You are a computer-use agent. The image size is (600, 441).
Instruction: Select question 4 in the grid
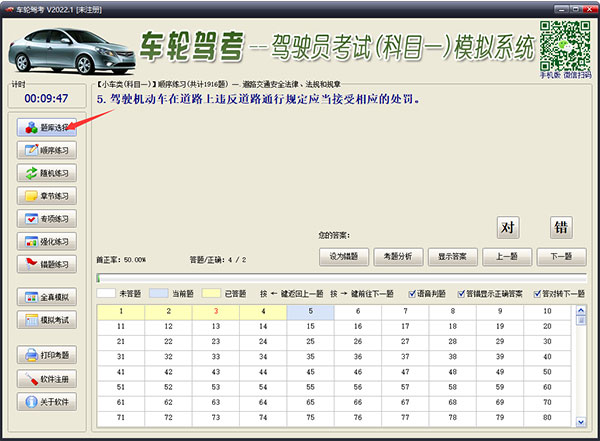pyautogui.click(x=263, y=312)
